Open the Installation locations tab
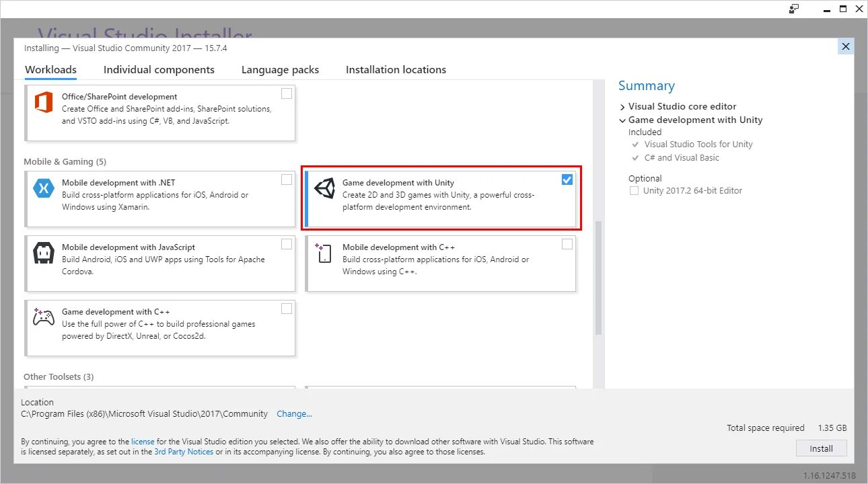 point(396,70)
